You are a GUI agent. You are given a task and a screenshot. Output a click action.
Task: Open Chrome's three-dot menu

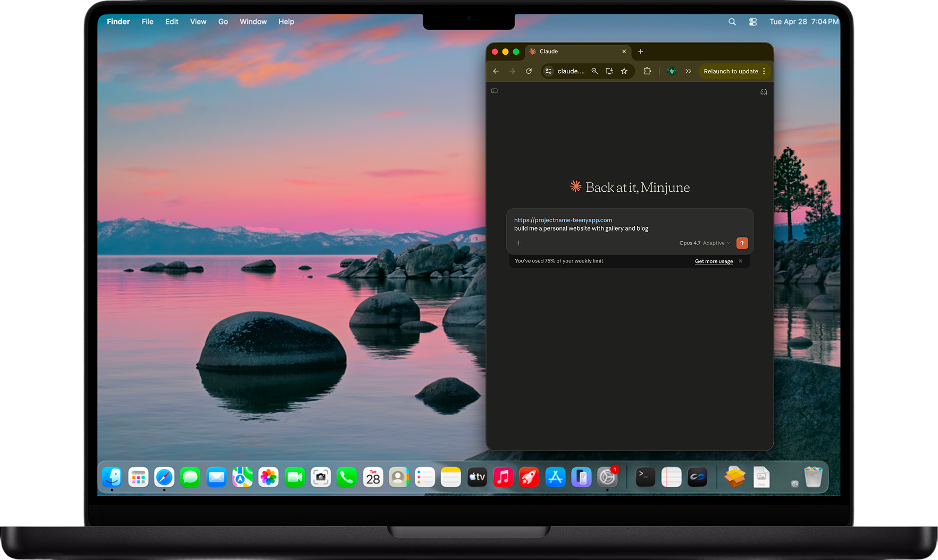[x=764, y=71]
